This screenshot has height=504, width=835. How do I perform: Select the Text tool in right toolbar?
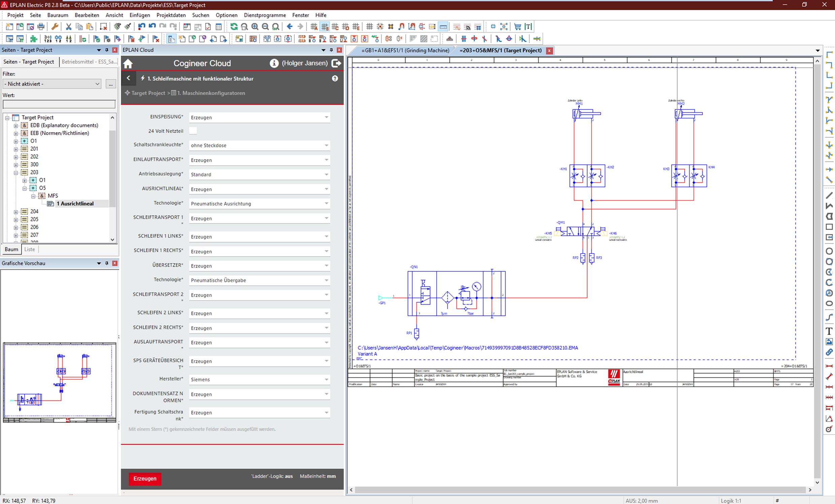click(829, 331)
